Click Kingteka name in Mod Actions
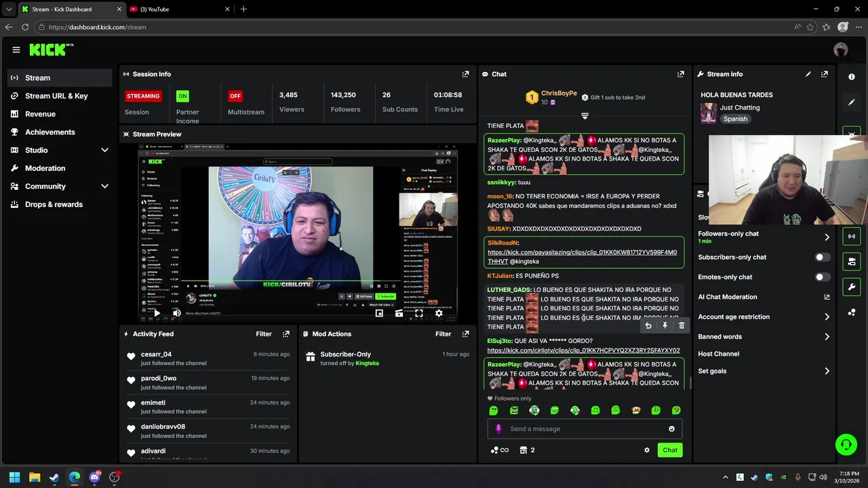Image resolution: width=868 pixels, height=488 pixels. (x=368, y=363)
